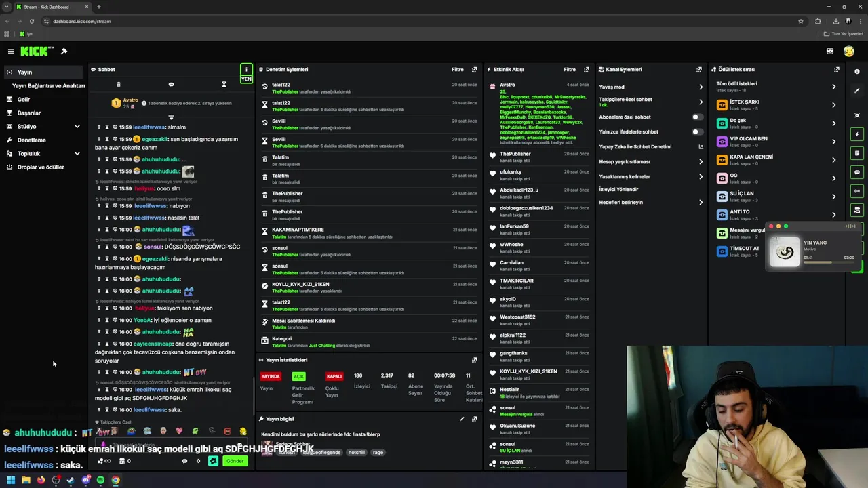Open Yayın Bağlantısı ve Anahtarı page
The width and height of the screenshot is (868, 488).
coord(48,85)
